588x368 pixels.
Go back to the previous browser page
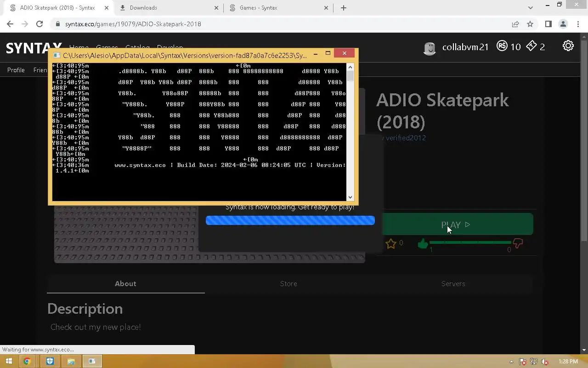point(10,24)
